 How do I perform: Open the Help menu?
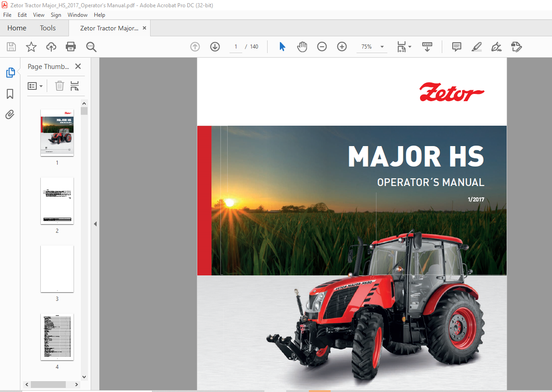click(x=99, y=15)
